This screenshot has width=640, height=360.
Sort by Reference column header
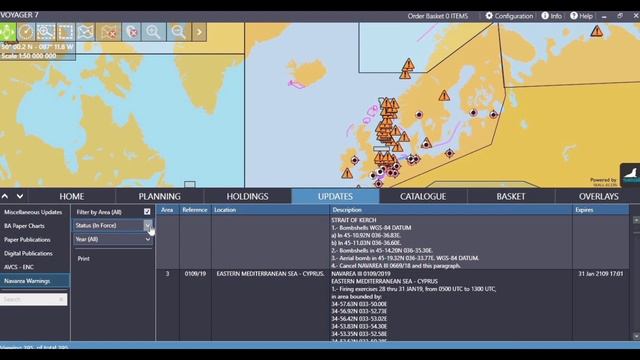195,210
